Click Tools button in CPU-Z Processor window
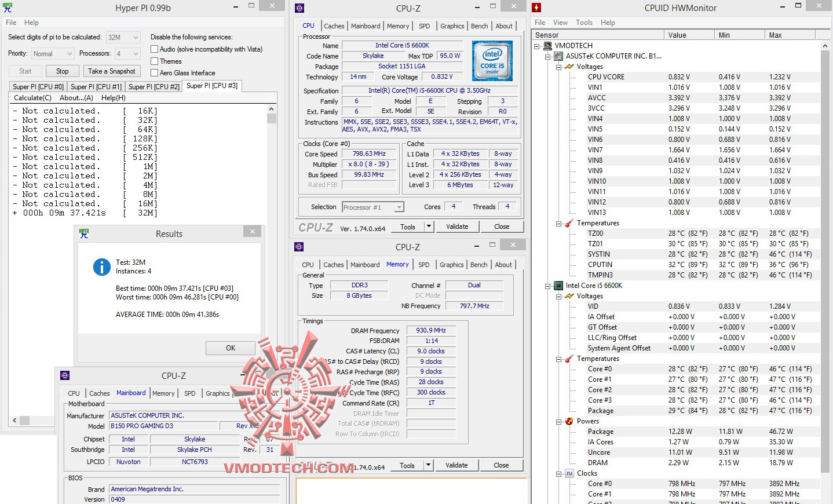This screenshot has width=833, height=504. (408, 227)
